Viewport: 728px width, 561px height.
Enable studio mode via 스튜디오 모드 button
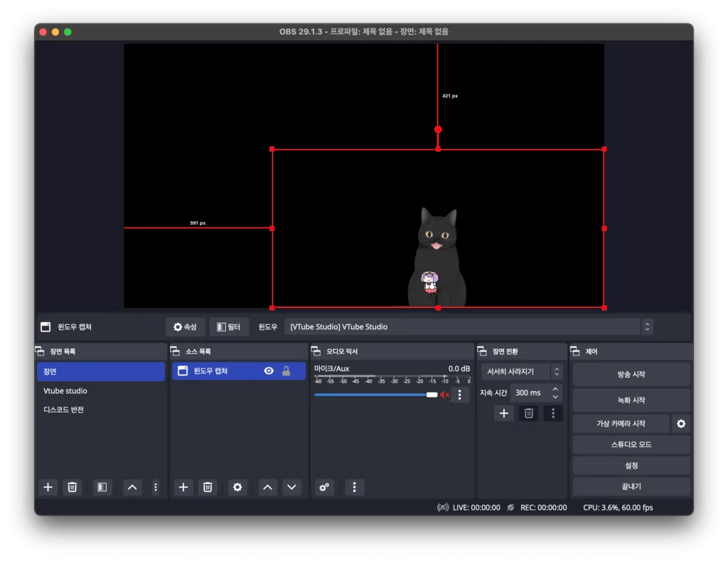(630, 444)
